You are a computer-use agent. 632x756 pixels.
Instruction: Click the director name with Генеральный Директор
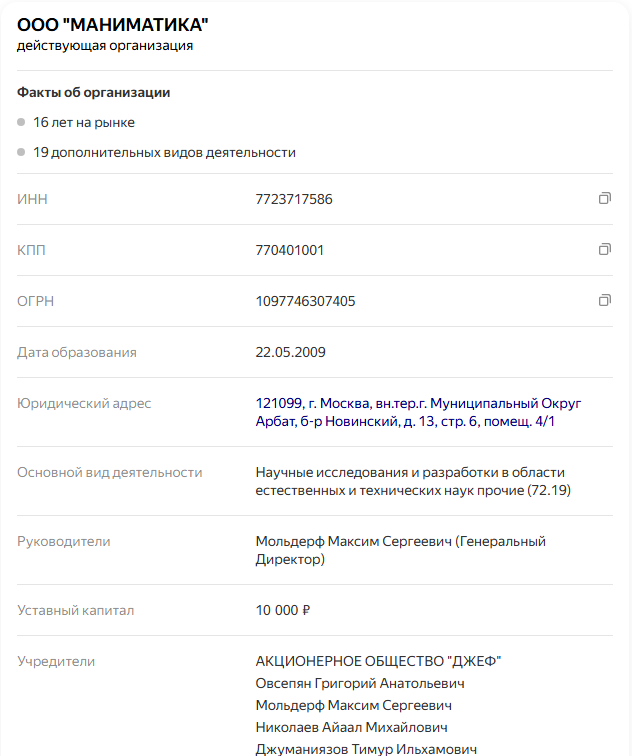point(400,550)
